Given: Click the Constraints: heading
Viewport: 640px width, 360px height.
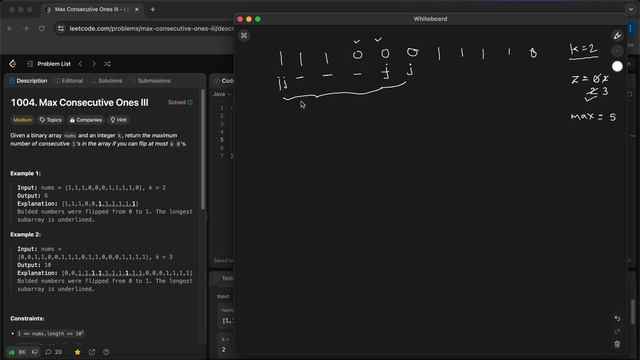Looking at the screenshot, I should coord(27,318).
